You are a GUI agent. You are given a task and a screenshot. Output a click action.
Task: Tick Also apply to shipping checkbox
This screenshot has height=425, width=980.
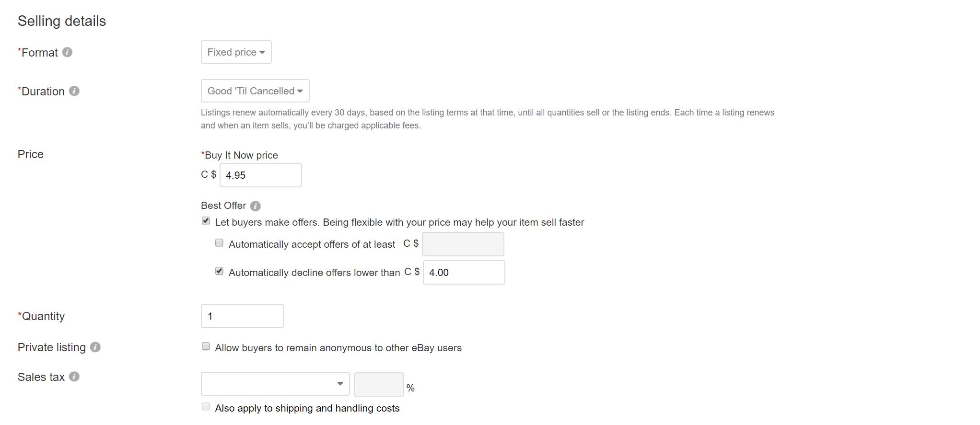coord(206,407)
